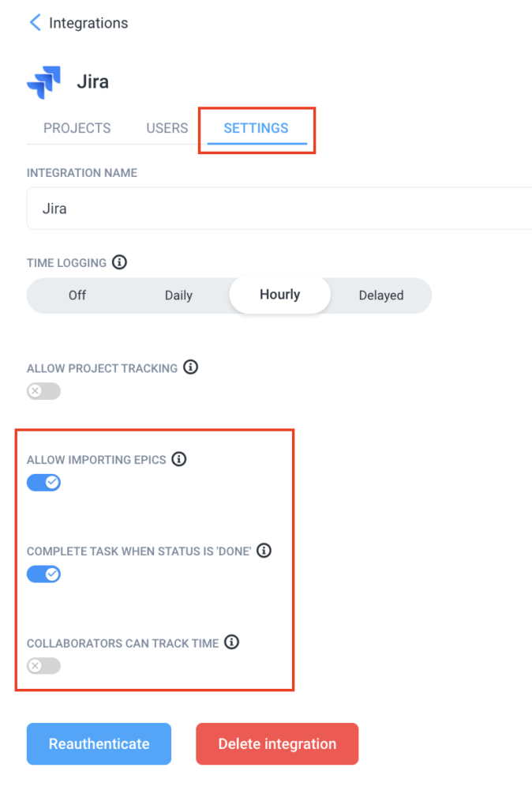Image resolution: width=532 pixels, height=809 pixels.
Task: Select Off on the time logging slider control
Action: point(77,295)
